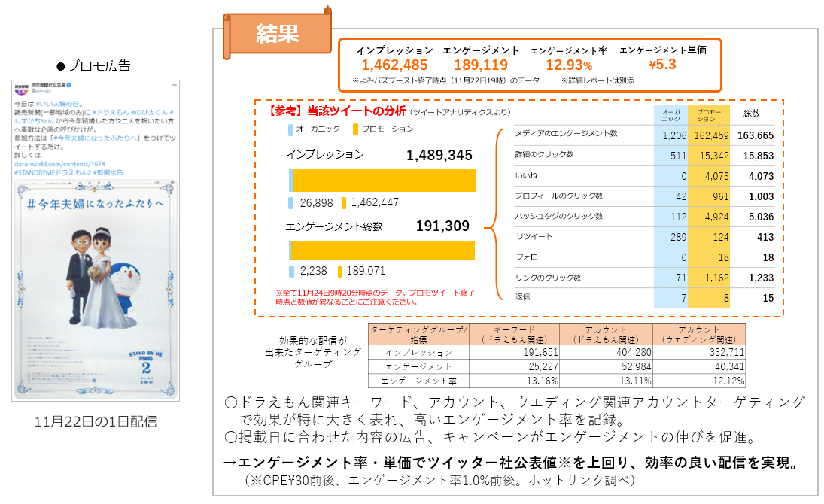
Task: Open the #STANDBYMEドラえもん2 hashtag
Action: (52, 172)
